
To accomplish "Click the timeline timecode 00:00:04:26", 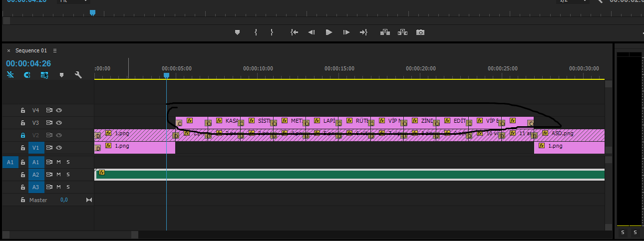I will [x=28, y=63].
